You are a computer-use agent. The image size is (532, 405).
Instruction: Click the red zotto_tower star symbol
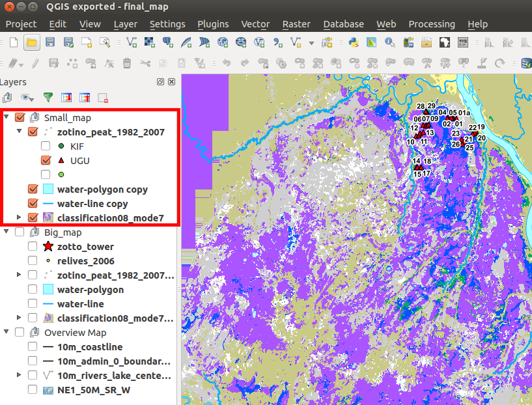(x=48, y=247)
